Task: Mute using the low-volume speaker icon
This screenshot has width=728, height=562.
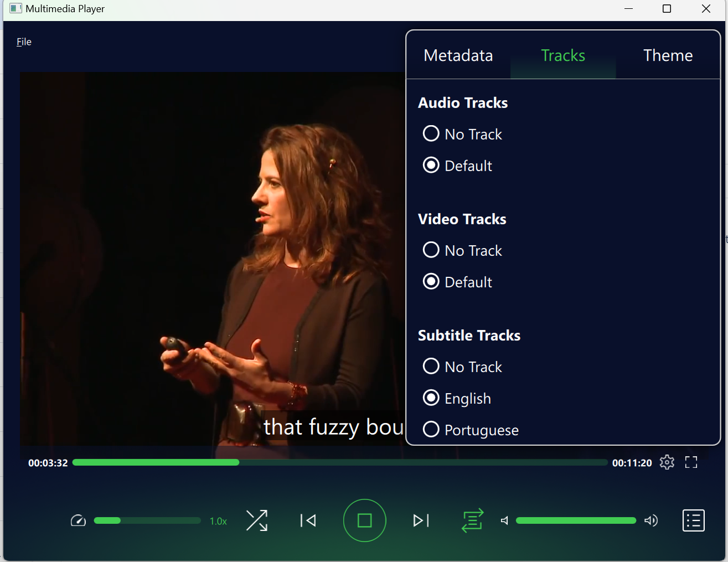Action: [x=504, y=520]
